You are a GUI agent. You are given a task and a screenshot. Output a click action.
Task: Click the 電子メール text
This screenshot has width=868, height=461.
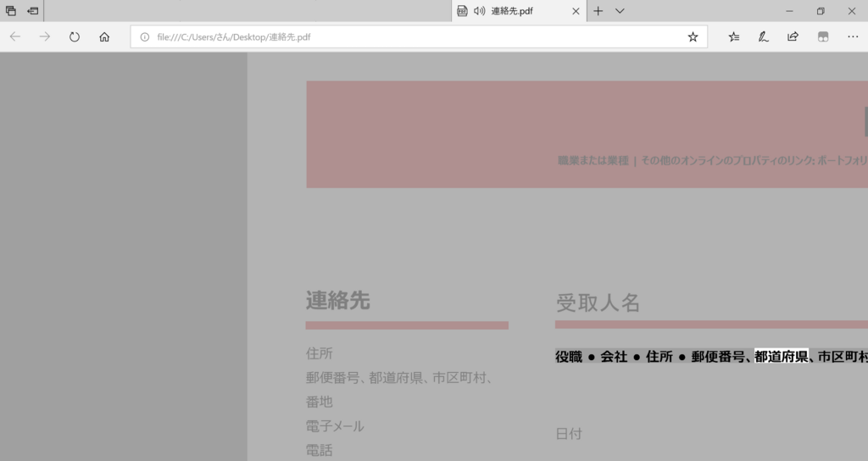pyautogui.click(x=335, y=426)
